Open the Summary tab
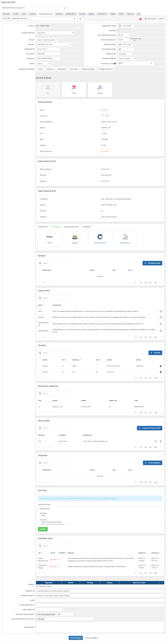This screenshot has height=644, width=168. click(7, 14)
